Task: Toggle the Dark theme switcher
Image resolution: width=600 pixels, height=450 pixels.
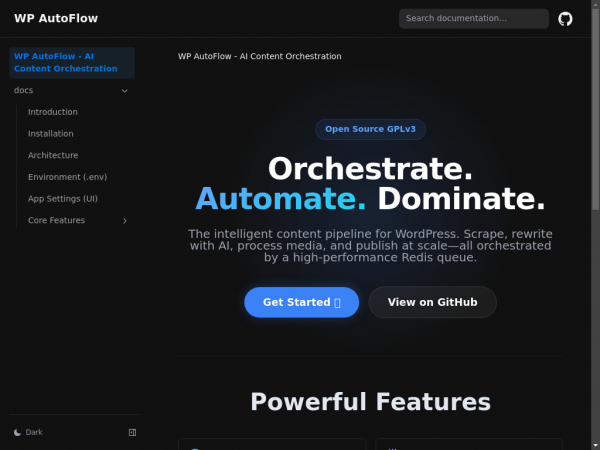Action: tap(28, 432)
